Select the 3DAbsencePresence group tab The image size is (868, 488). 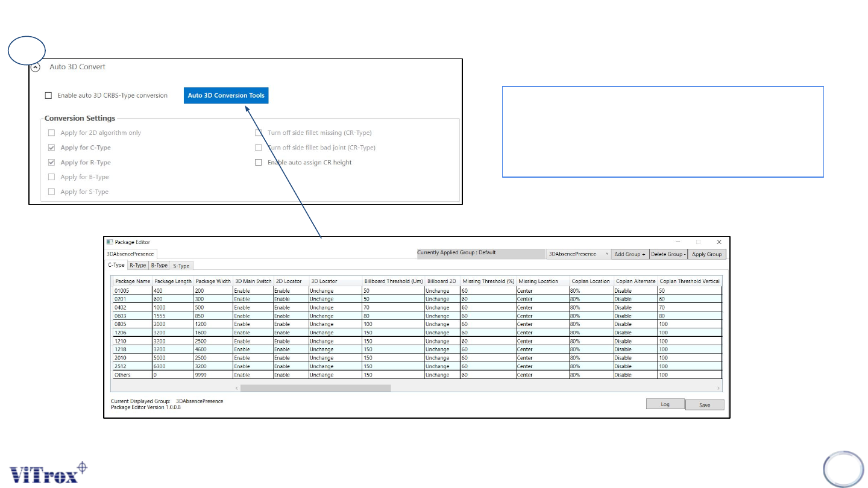click(131, 254)
